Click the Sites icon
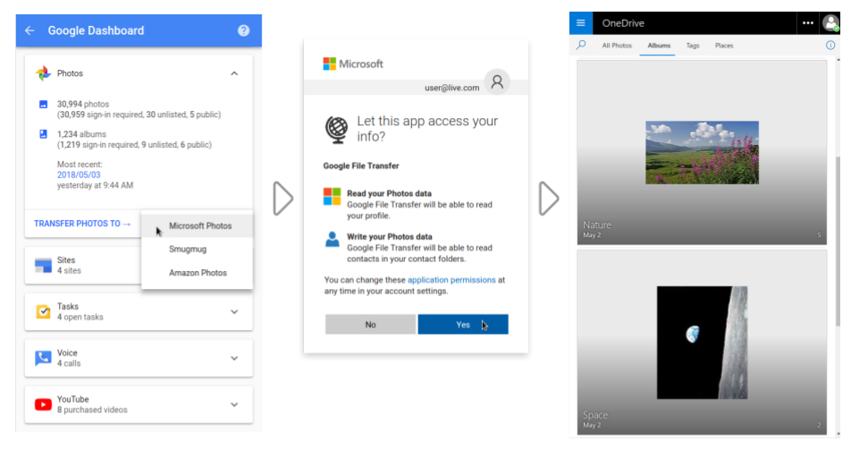Screen dimensions: 868x450 (x=43, y=265)
